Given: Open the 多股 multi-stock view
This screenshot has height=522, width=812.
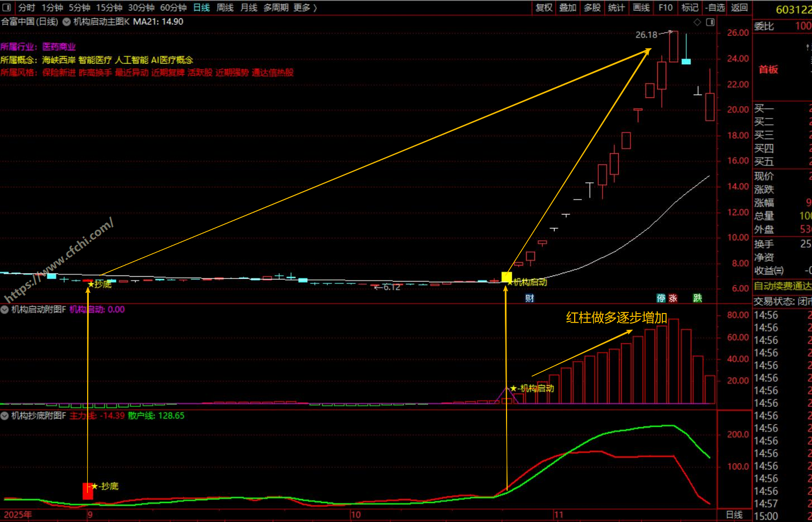Looking at the screenshot, I should point(592,7).
